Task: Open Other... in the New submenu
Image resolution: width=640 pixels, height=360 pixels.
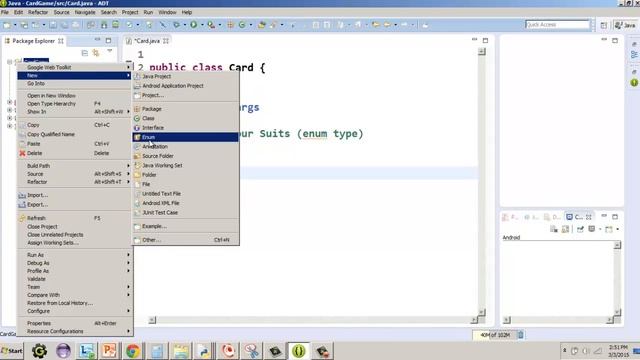Action: coord(185,240)
